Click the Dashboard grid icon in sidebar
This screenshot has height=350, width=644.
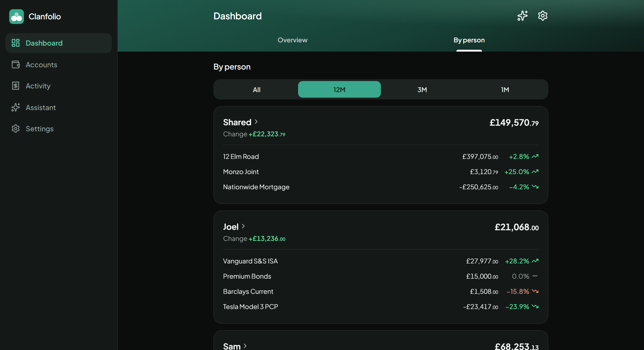coord(15,43)
